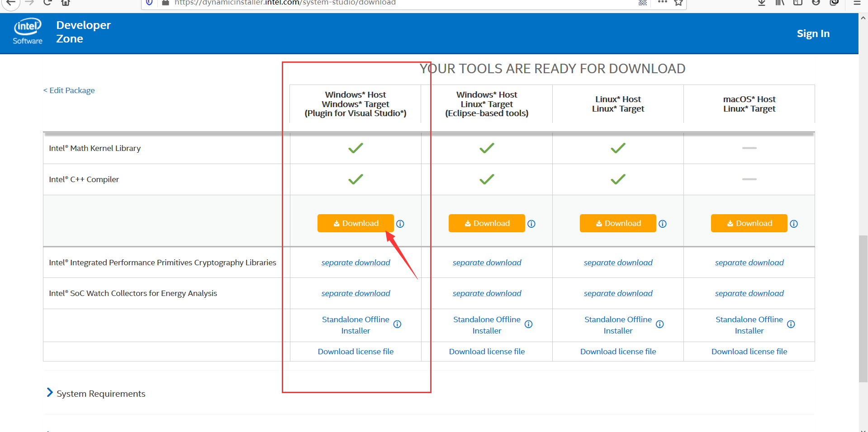This screenshot has height=432, width=868.
Task: Open Standalone Offline Installer for Visual Studio column
Action: coord(356,325)
